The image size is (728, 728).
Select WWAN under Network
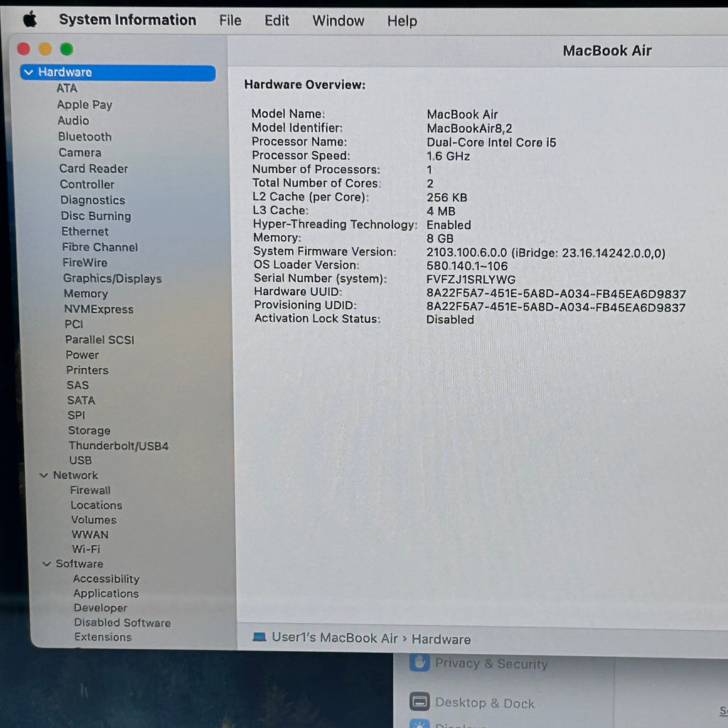pyautogui.click(x=90, y=535)
